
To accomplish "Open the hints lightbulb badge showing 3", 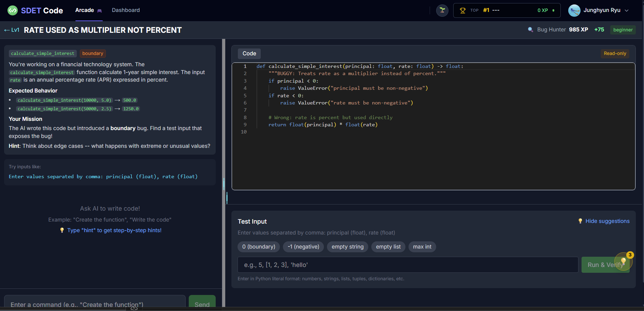I will (624, 262).
